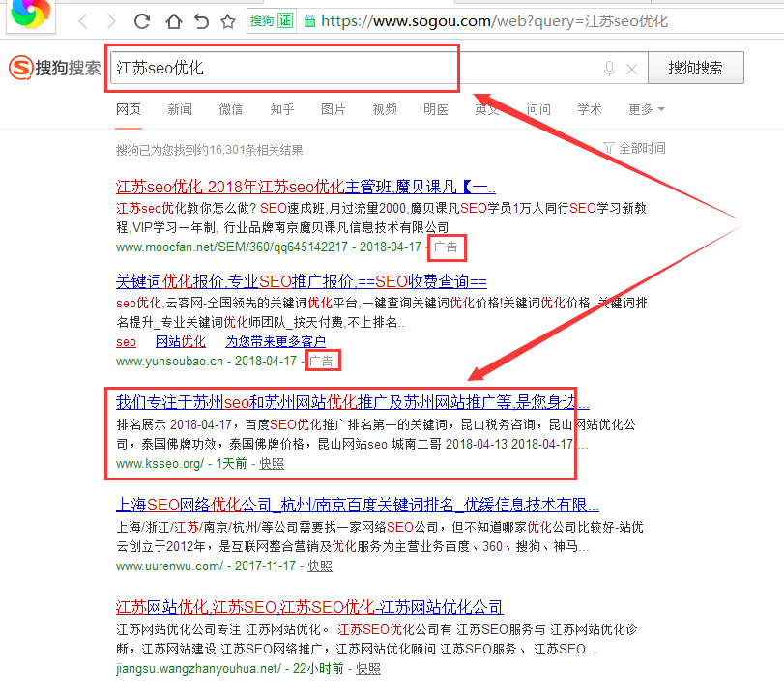This screenshot has height=697, width=784.
Task: Click the www.yunsoubao.cn URL text
Action: 169,361
